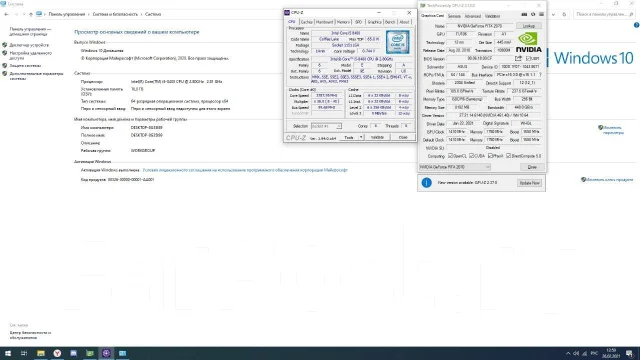Toggle the PhysX checkbox in GPU-Z
Screen dimensions: 640x360
coord(490,156)
